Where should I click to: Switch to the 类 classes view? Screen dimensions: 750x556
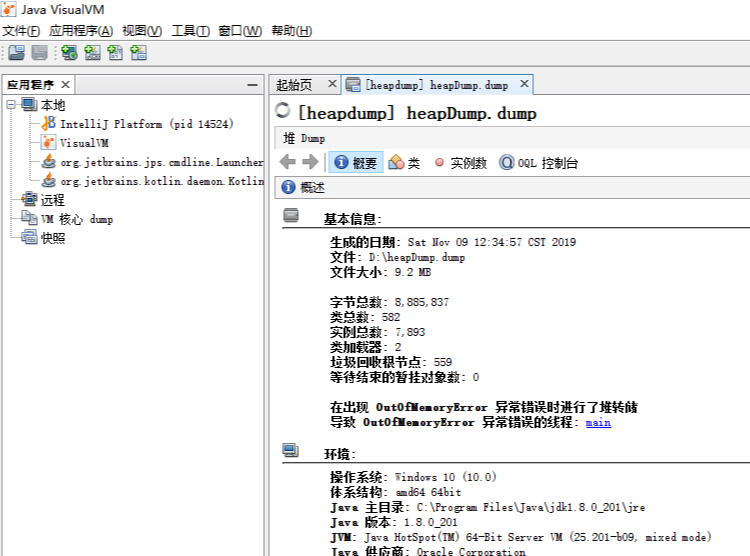click(x=404, y=163)
